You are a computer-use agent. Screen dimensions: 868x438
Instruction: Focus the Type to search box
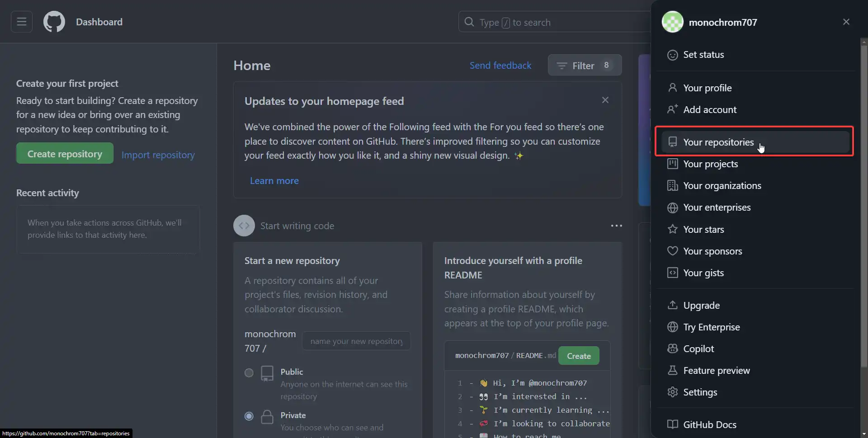pyautogui.click(x=554, y=22)
